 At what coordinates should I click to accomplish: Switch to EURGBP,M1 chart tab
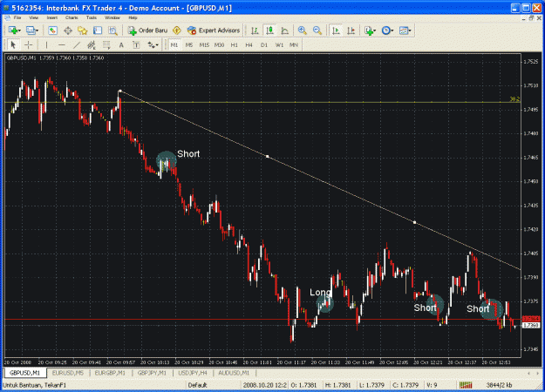pos(110,373)
